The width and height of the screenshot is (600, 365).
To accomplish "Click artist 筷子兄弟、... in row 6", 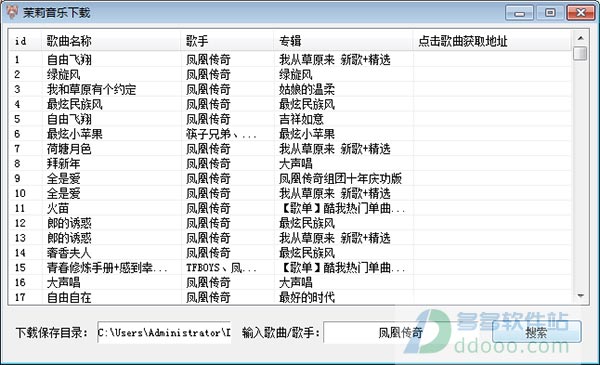I will pos(221,134).
